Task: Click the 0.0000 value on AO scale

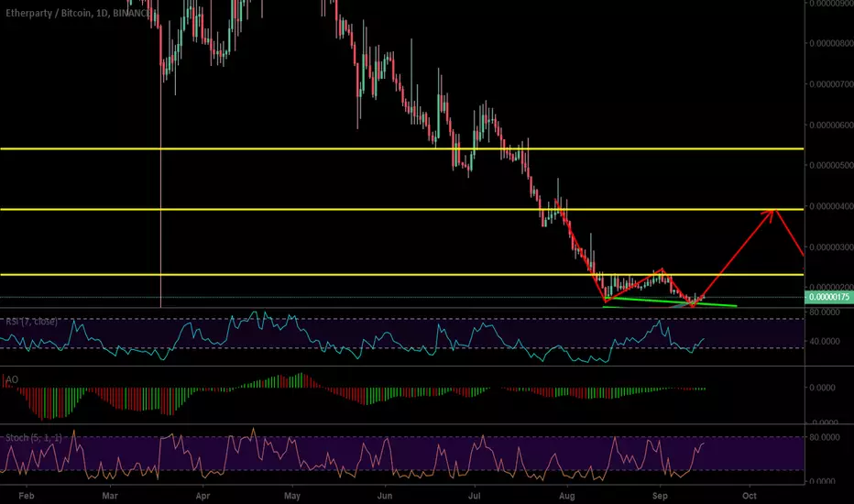Action: 823,388
